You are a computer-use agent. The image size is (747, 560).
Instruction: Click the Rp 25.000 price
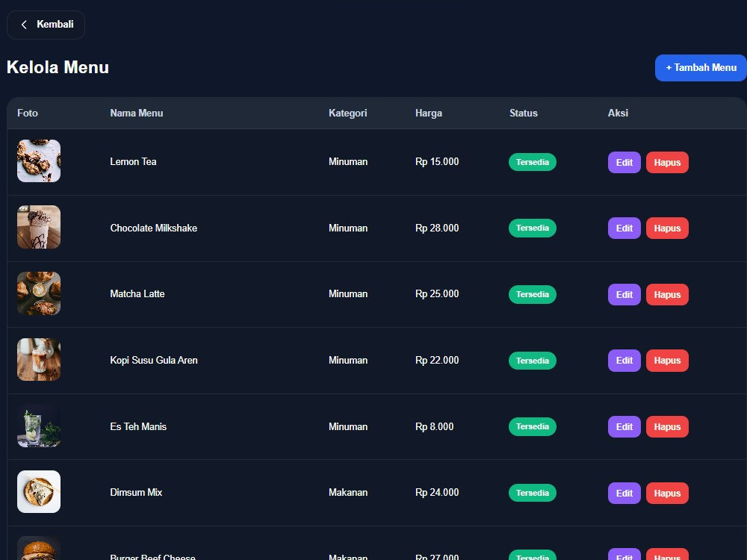pos(437,293)
